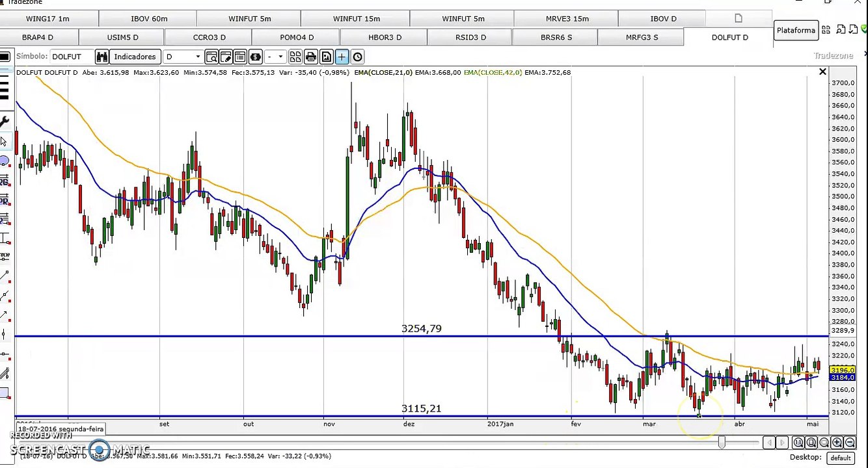Click the printer icon in toolbar
868x468 pixels.
click(310, 57)
